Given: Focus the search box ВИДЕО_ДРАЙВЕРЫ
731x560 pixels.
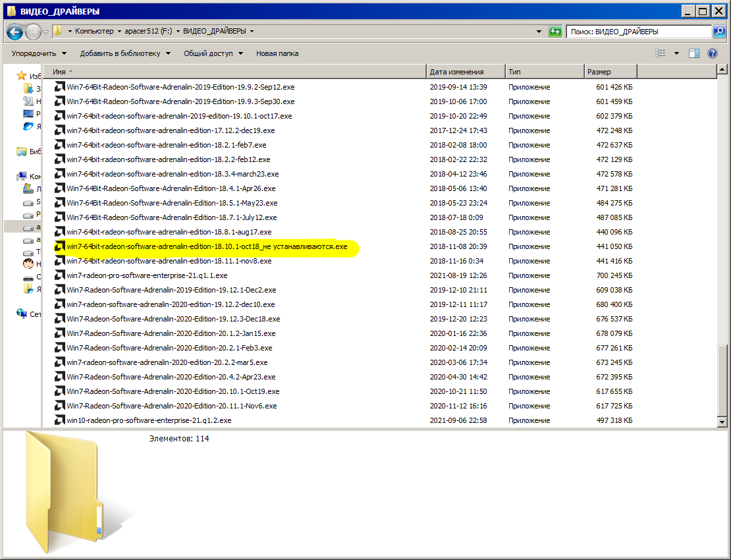Looking at the screenshot, I should coord(639,32).
